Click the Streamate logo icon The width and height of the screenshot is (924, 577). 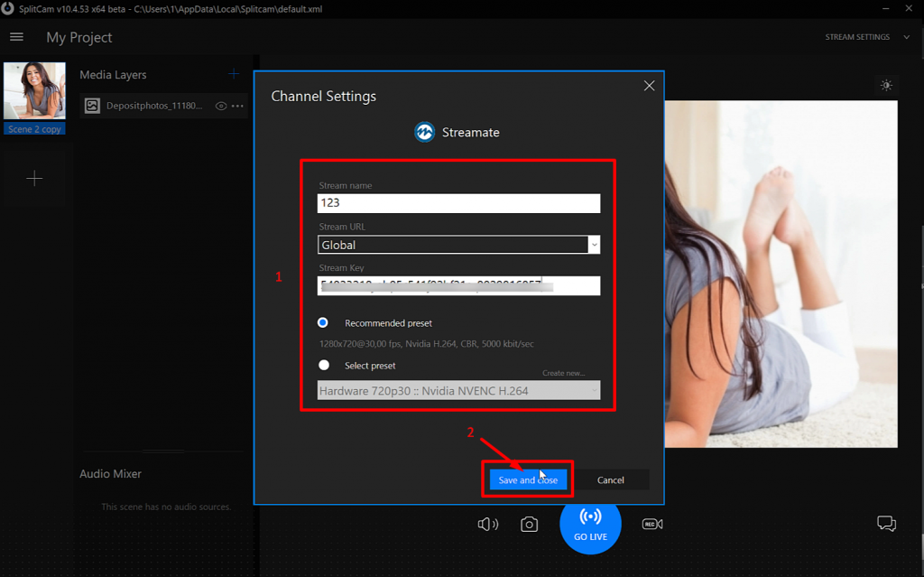[424, 132]
